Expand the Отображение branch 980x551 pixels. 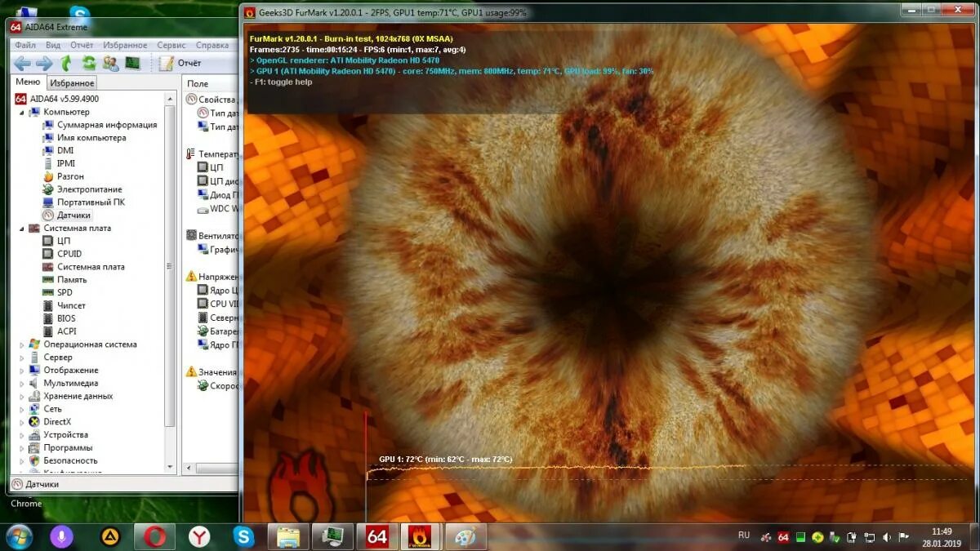(21, 370)
